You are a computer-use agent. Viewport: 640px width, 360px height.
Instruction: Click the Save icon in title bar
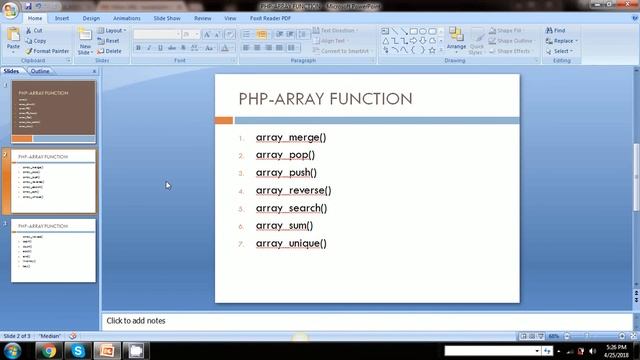(x=28, y=6)
